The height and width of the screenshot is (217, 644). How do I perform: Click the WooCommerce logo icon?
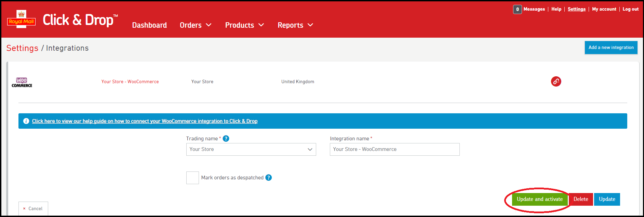pyautogui.click(x=22, y=82)
